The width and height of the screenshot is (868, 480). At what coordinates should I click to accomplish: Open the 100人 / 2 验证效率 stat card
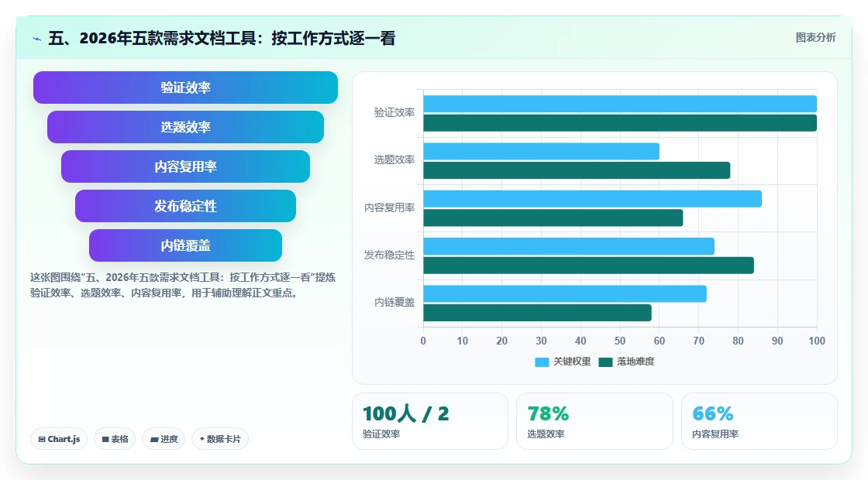pos(430,421)
